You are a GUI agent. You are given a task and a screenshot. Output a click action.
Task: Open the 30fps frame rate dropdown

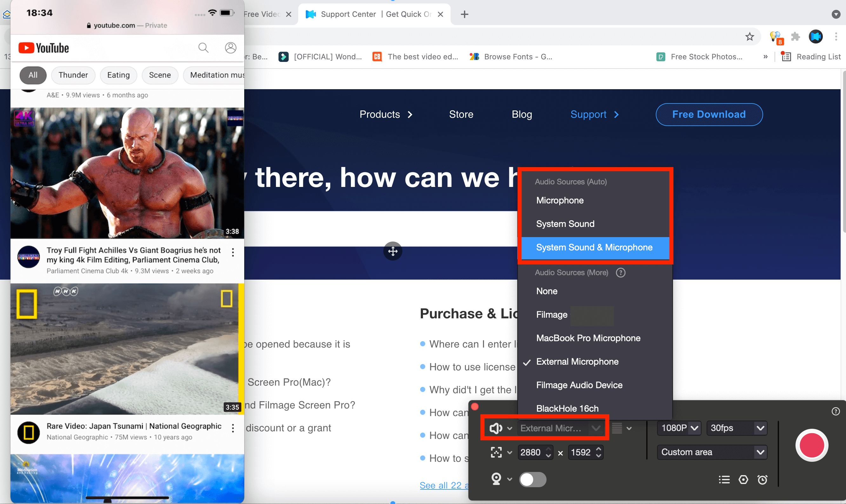736,428
